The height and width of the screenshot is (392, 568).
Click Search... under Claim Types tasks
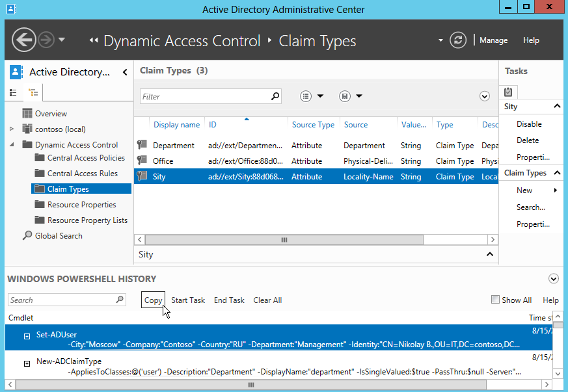(x=531, y=207)
